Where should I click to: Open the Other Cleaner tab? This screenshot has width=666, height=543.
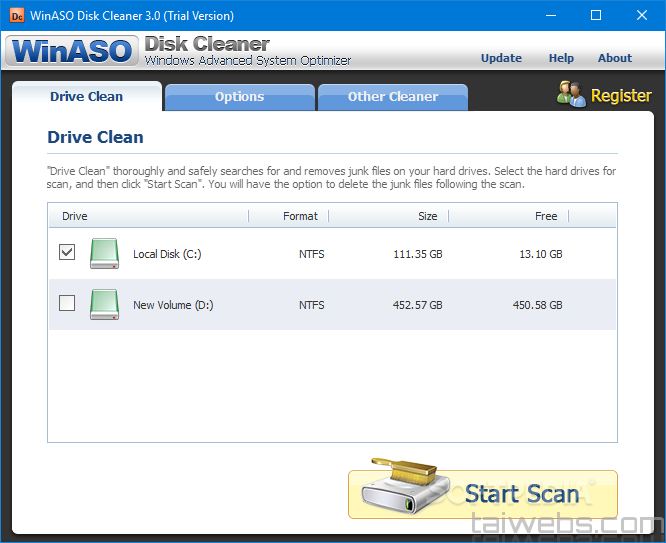(x=392, y=97)
